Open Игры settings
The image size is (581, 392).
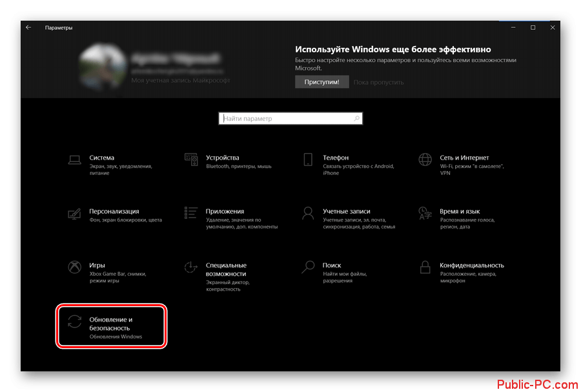pos(97,265)
